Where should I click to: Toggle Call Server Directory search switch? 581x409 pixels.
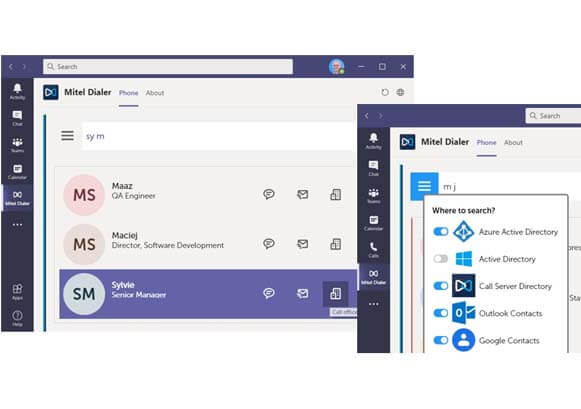coord(441,286)
